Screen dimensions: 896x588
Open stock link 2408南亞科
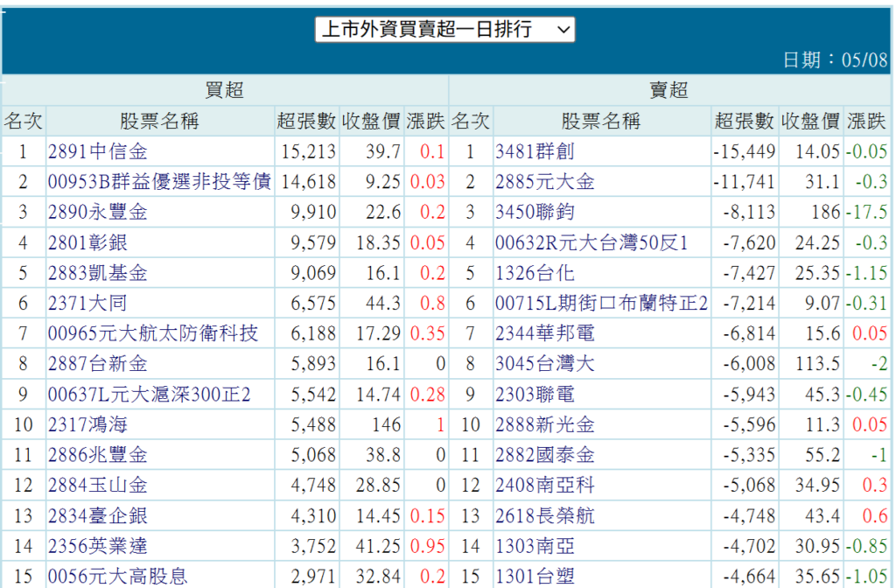545,486
